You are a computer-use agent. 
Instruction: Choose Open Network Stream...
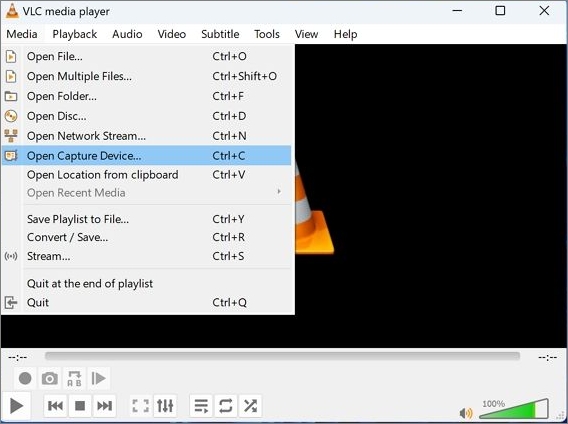pos(146,136)
